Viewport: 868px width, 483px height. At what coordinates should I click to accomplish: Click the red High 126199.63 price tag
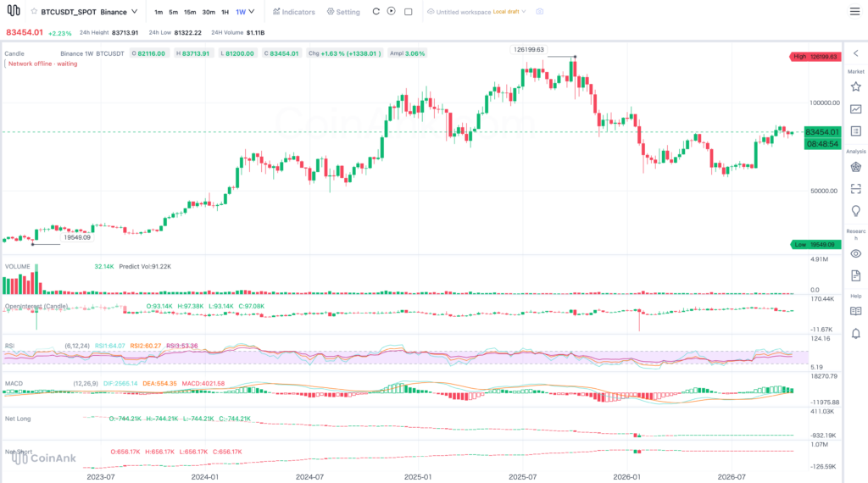point(815,57)
